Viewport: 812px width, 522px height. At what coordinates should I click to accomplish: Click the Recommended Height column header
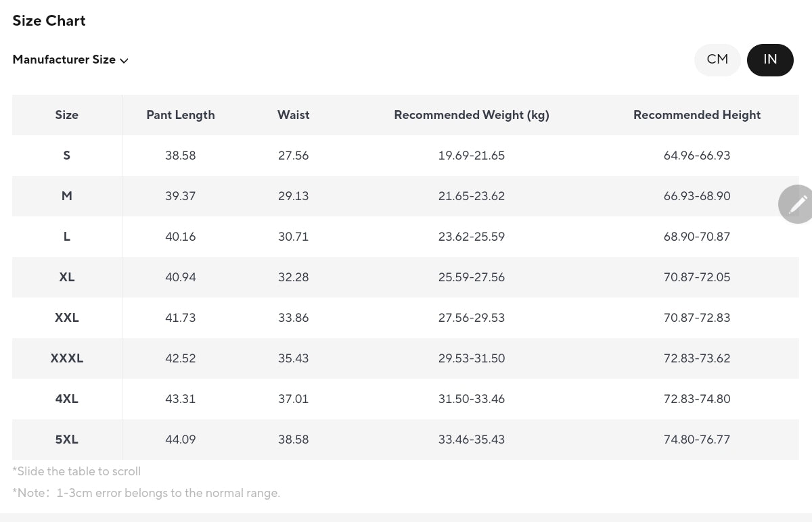(x=697, y=115)
